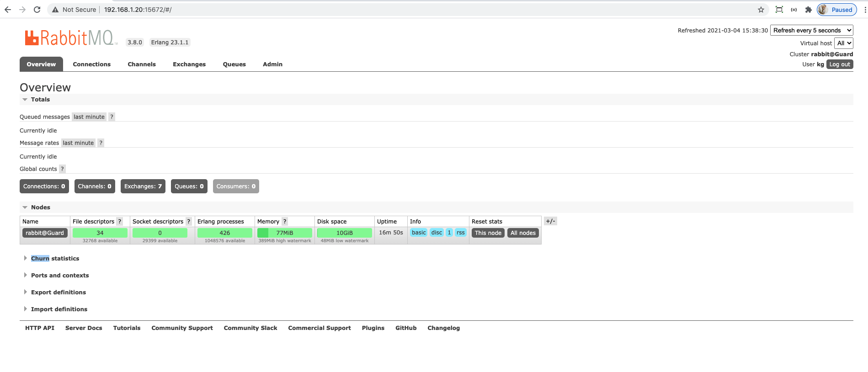Open the Exchanges tab
Image resolution: width=868 pixels, height=372 pixels.
(x=189, y=64)
